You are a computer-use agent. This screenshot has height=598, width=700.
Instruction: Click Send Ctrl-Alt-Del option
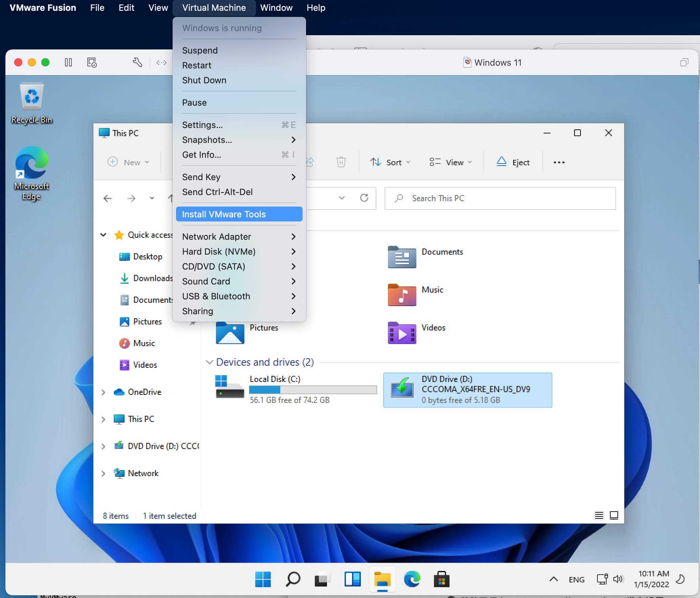coord(218,192)
